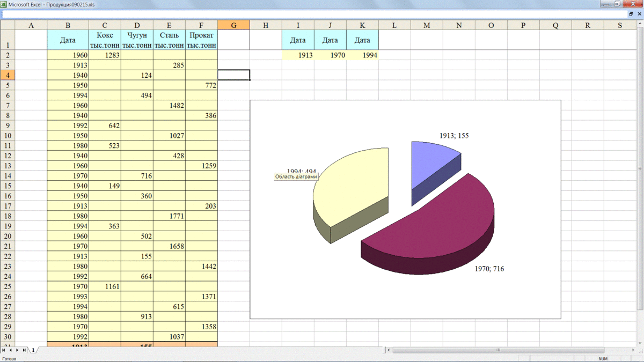The height and width of the screenshot is (362, 644).
Task: Restore the workbook window inside Excel
Action: pyautogui.click(x=631, y=14)
